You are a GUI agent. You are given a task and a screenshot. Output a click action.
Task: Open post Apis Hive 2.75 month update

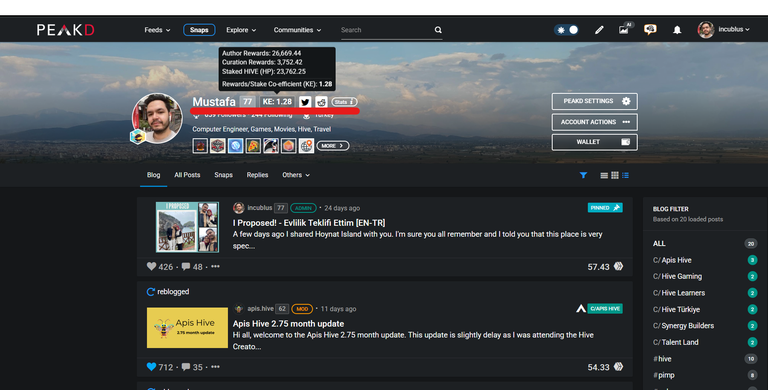(288, 324)
